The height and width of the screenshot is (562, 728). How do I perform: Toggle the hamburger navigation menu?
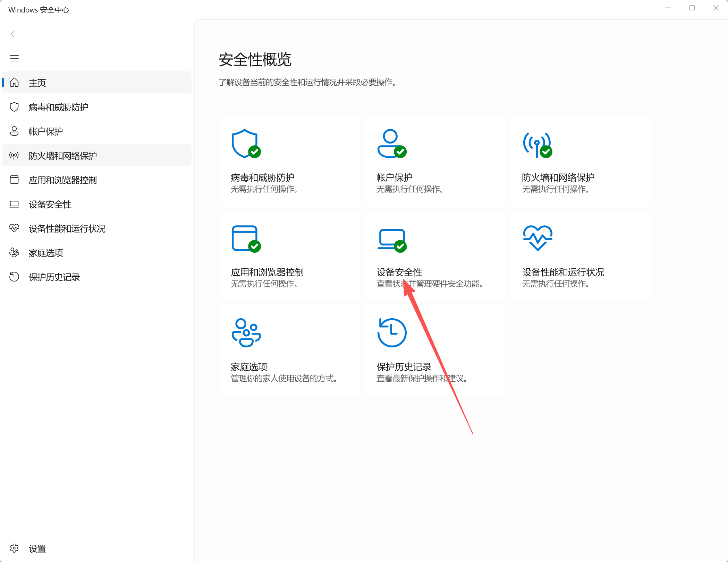click(14, 58)
